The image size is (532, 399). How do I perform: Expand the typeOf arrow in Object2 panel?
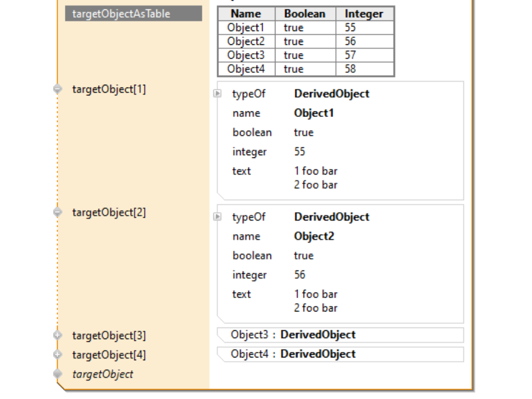217,217
